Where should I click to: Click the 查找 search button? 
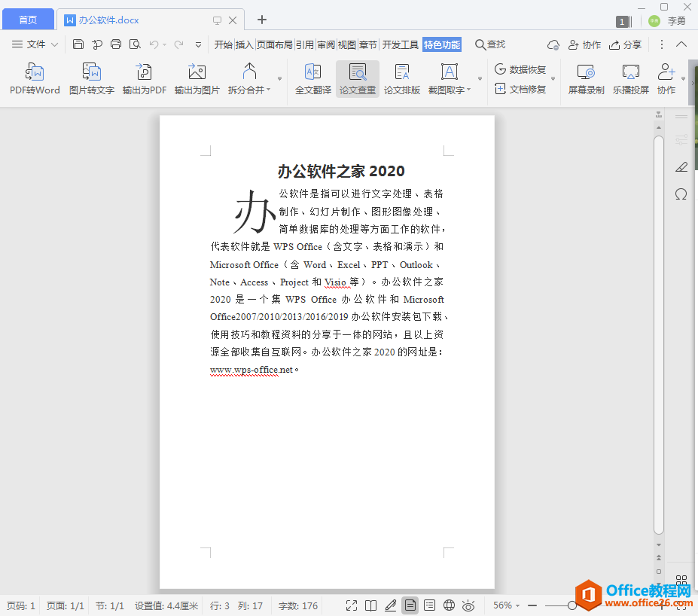coord(490,44)
